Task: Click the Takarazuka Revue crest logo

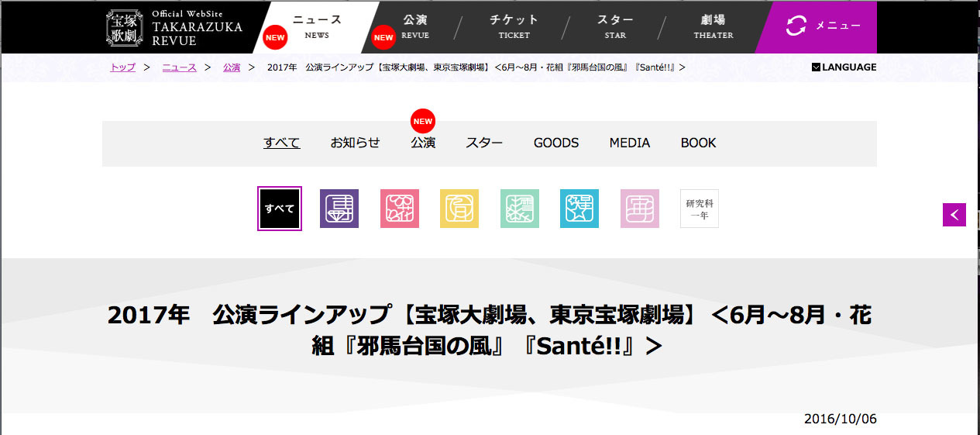Action: click(126, 27)
